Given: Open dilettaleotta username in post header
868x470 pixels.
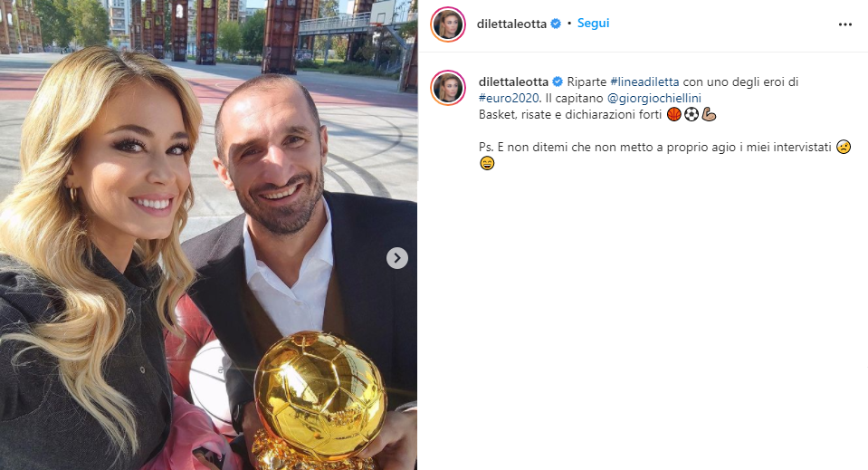Looking at the screenshot, I should pyautogui.click(x=511, y=24).
